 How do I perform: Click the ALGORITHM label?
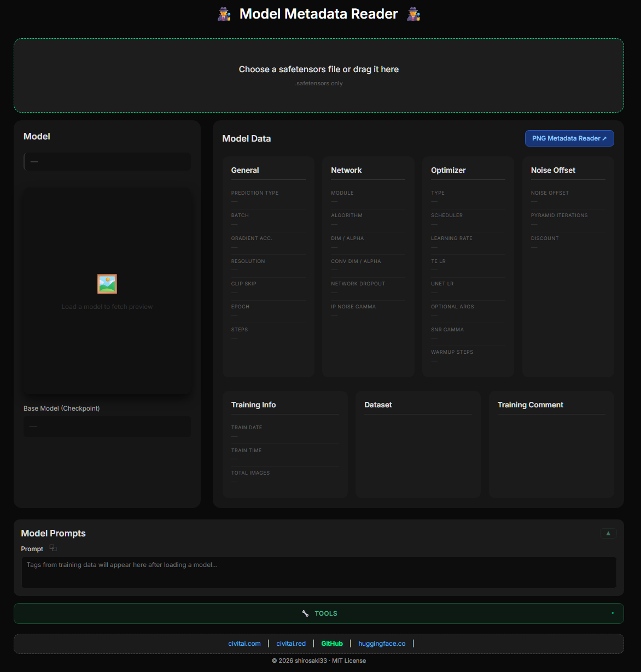pos(347,215)
